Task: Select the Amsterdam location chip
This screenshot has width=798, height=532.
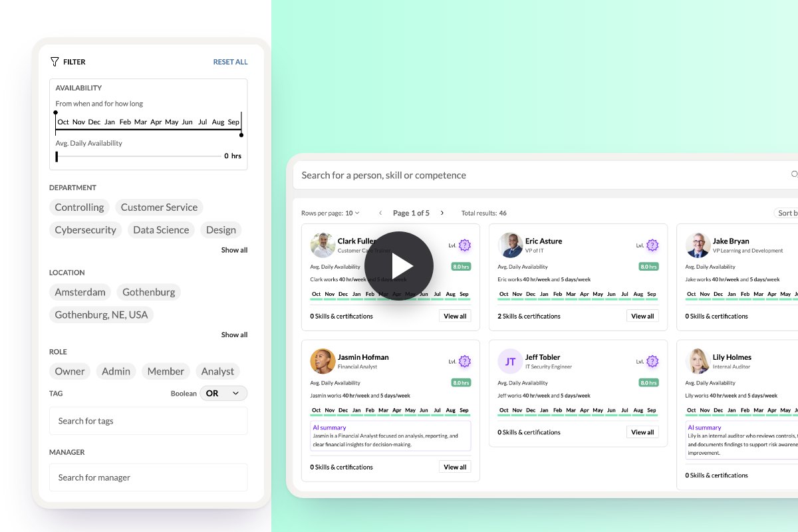Action: [x=80, y=292]
